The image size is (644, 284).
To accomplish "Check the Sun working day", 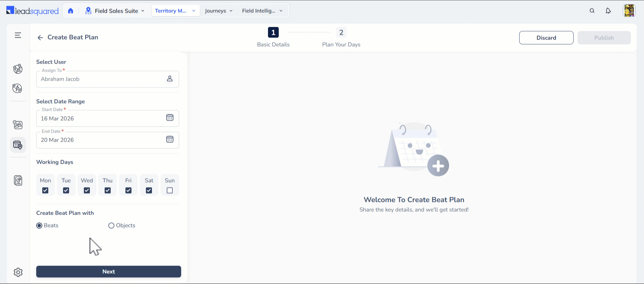I will (170, 190).
